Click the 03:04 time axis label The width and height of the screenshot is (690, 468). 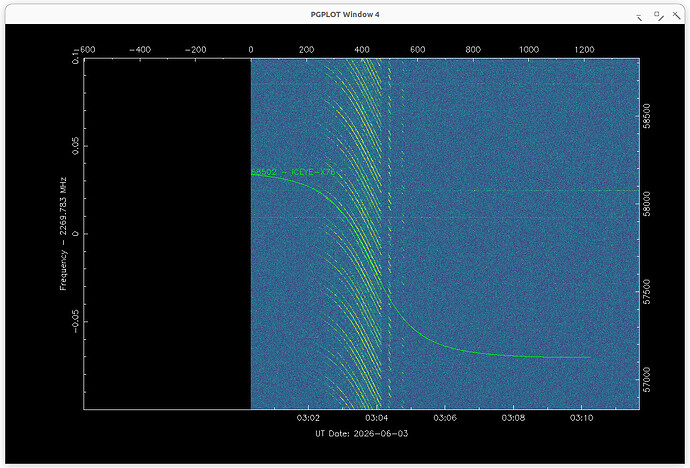click(x=376, y=417)
